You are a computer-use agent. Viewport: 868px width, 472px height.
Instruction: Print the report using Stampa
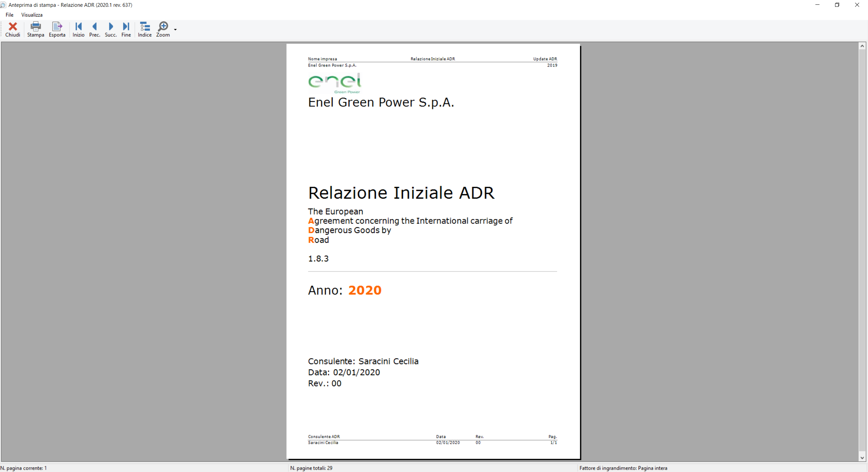click(x=36, y=30)
